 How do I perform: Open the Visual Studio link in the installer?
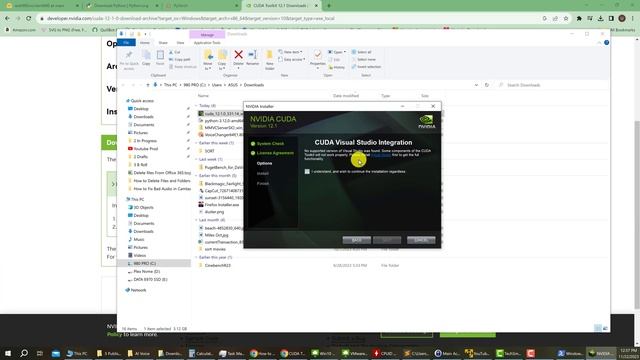(380, 155)
